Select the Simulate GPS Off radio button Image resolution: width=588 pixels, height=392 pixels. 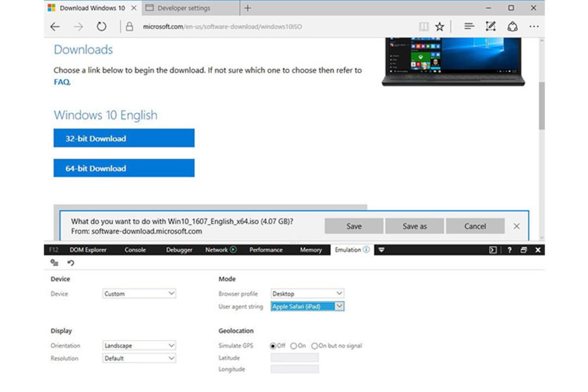[273, 346]
